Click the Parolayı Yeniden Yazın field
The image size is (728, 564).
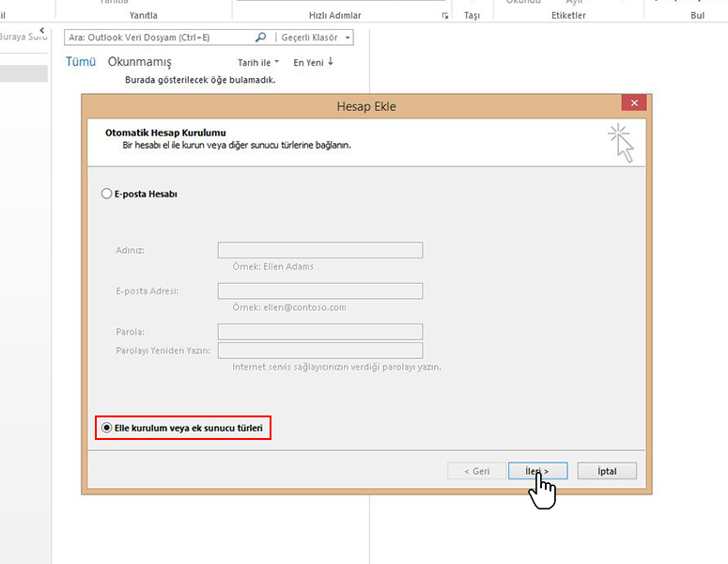coord(319,351)
